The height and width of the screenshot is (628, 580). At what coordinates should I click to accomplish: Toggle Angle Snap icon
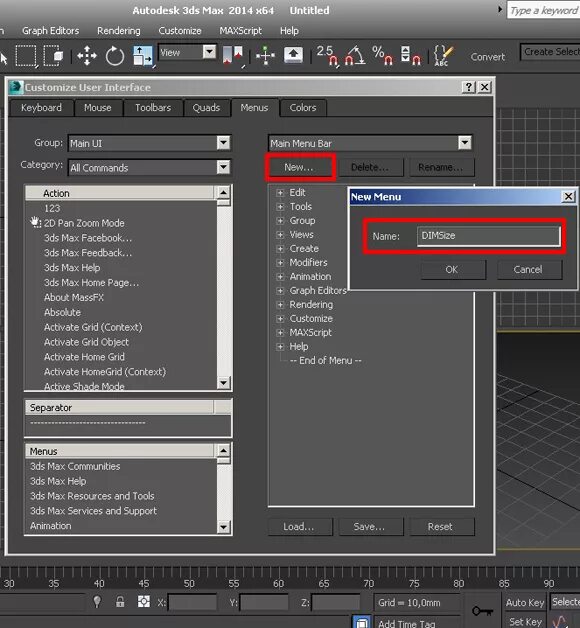tap(355, 55)
